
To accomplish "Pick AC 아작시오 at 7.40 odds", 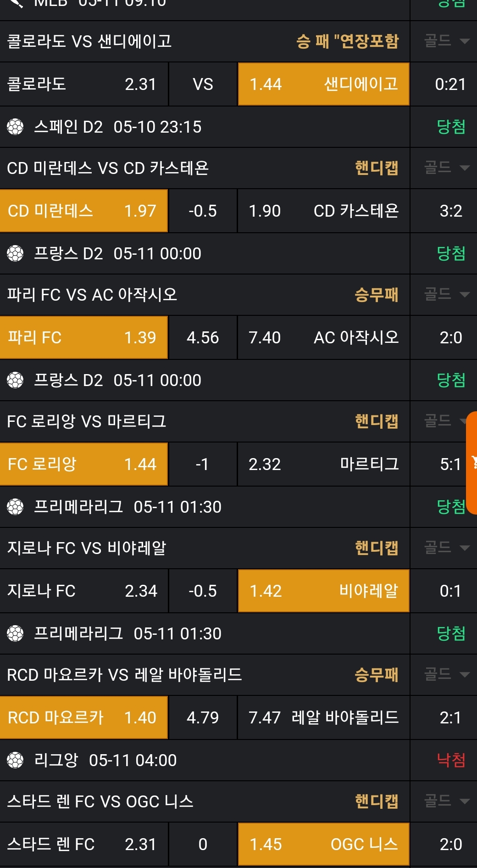I will click(323, 338).
